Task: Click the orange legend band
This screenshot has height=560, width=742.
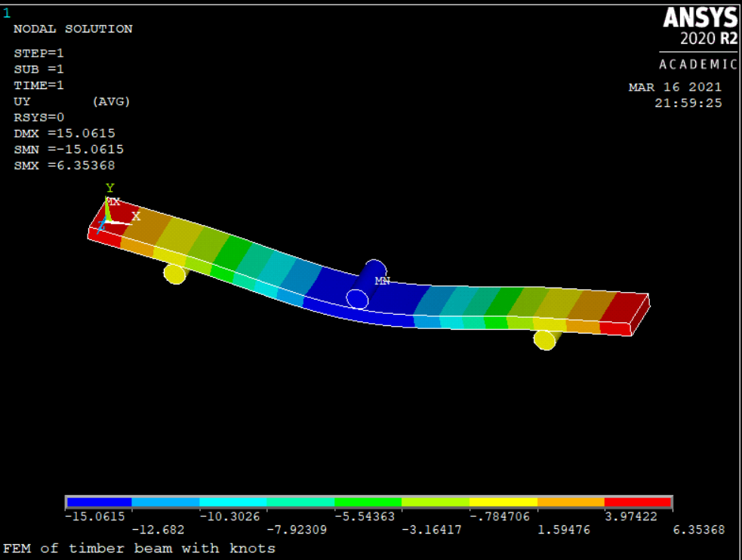Action: pyautogui.click(x=571, y=503)
